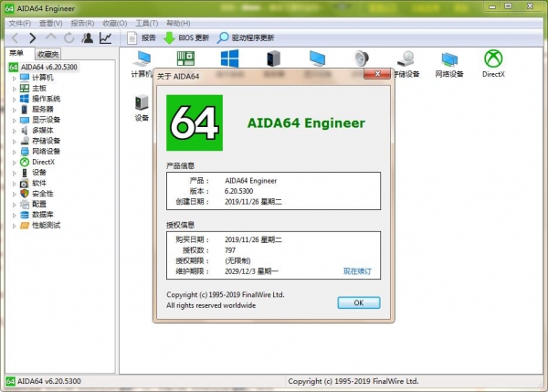Expand the 数据库 tree node arrow
The height and width of the screenshot is (392, 548).
point(15,215)
